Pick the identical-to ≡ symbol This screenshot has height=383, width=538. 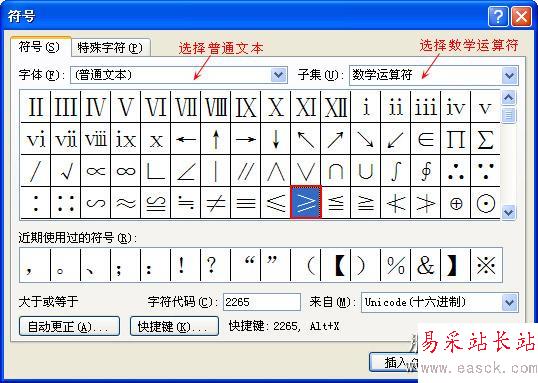tap(246, 202)
